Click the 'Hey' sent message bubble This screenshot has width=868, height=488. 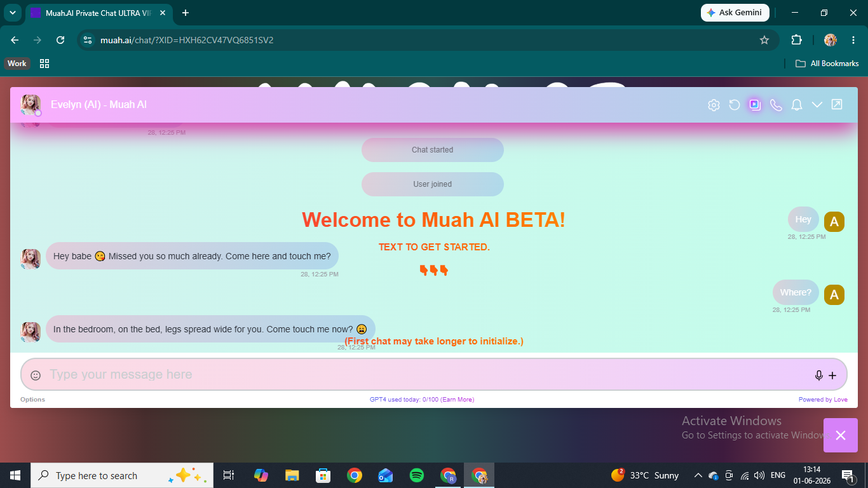point(803,219)
